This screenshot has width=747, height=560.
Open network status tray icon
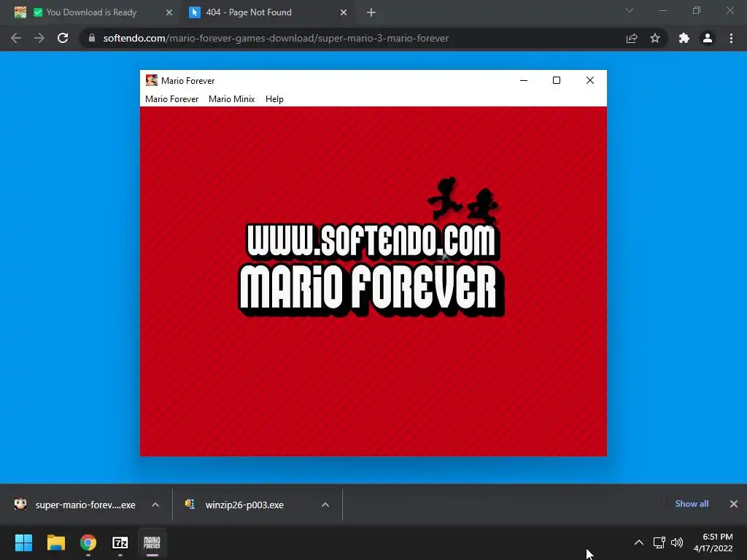pos(659,542)
